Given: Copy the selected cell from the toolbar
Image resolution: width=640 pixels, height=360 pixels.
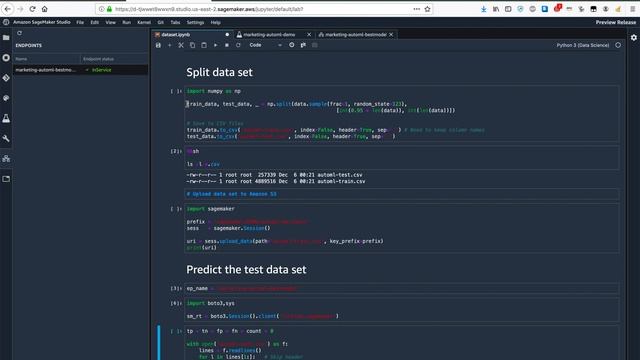Looking at the screenshot, I should click(x=192, y=45).
